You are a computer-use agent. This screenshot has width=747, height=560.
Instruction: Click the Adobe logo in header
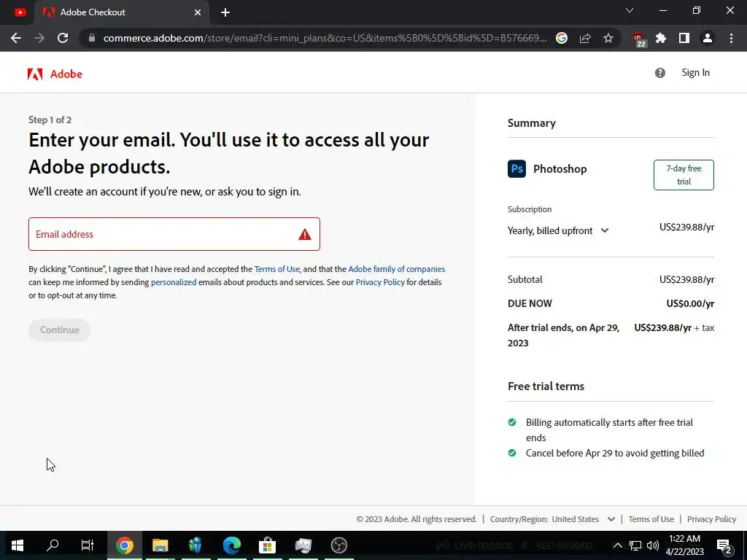coord(55,74)
